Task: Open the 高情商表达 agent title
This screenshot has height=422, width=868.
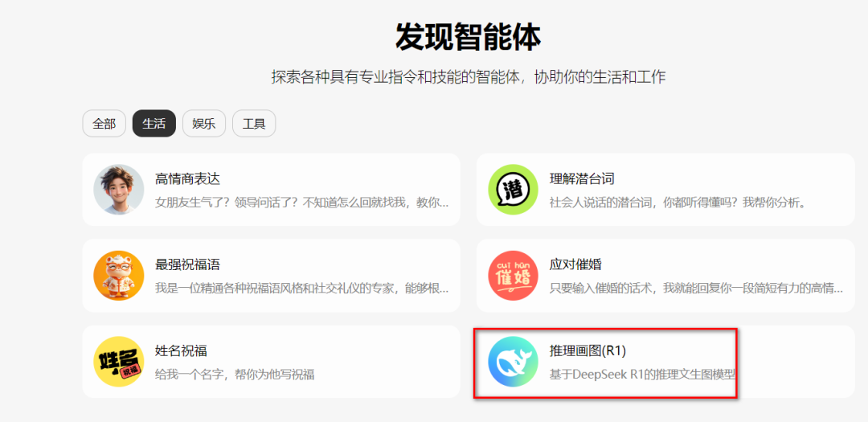Action: [187, 179]
